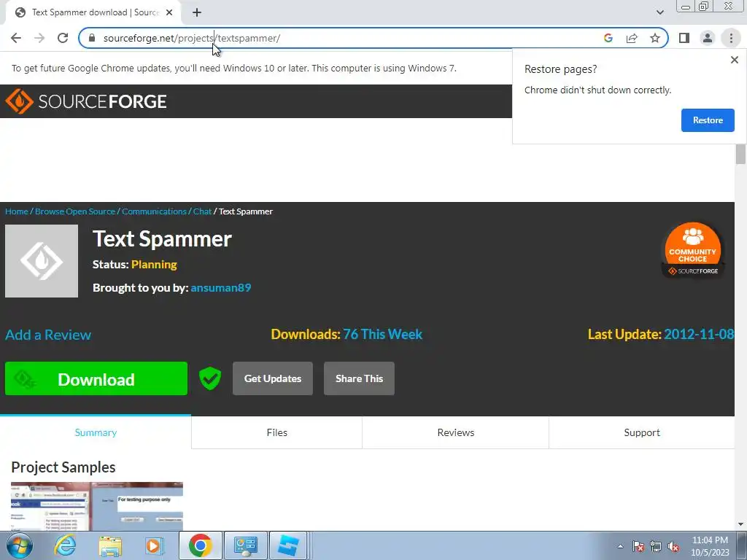Image resolution: width=747 pixels, height=560 pixels.
Task: Share this page using the share icon
Action: (632, 38)
